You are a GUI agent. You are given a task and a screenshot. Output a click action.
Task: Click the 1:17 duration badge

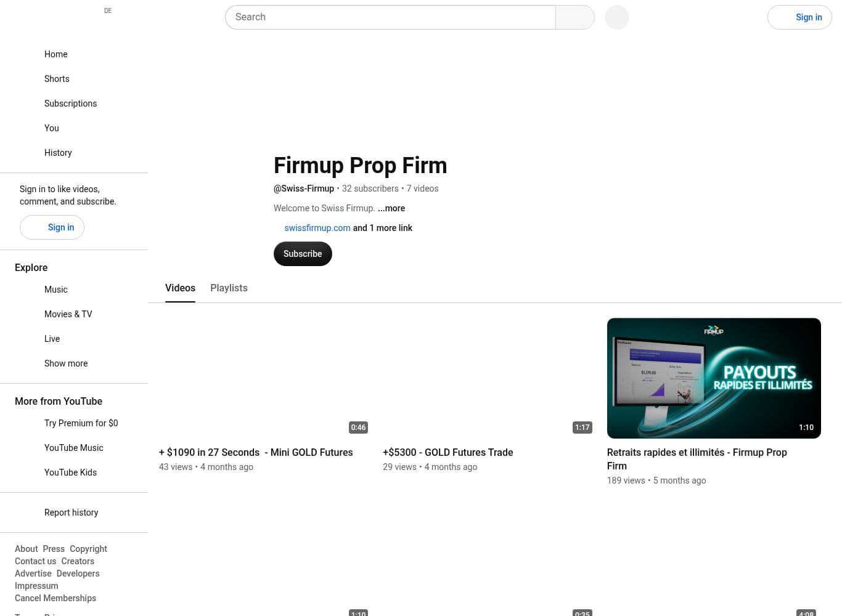coord(582,427)
